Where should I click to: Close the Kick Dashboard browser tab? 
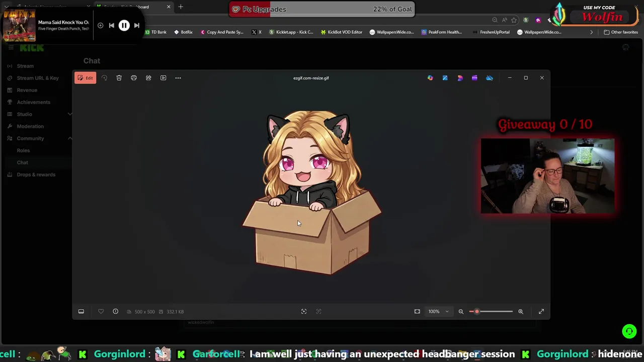(x=169, y=7)
